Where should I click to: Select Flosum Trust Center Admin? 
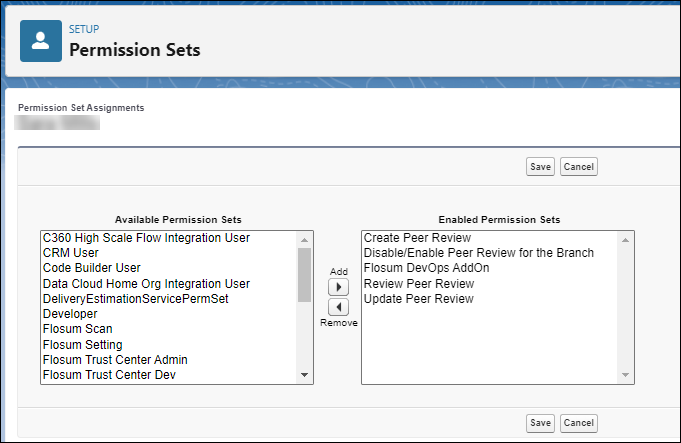tap(115, 360)
